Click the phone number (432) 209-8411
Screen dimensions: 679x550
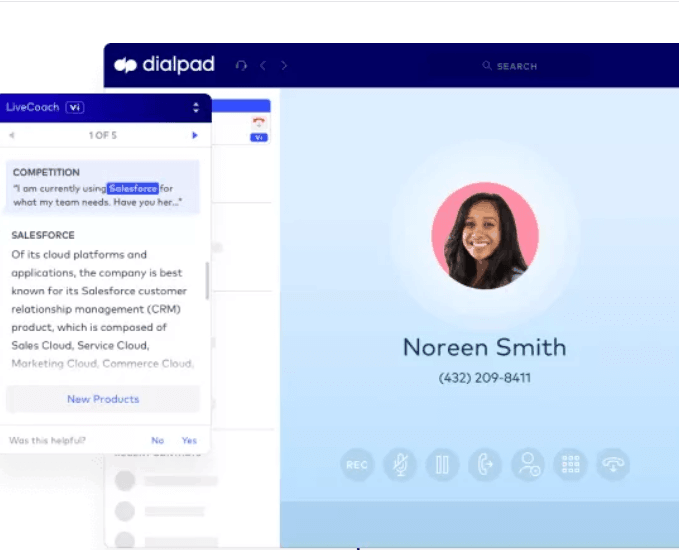click(x=485, y=378)
